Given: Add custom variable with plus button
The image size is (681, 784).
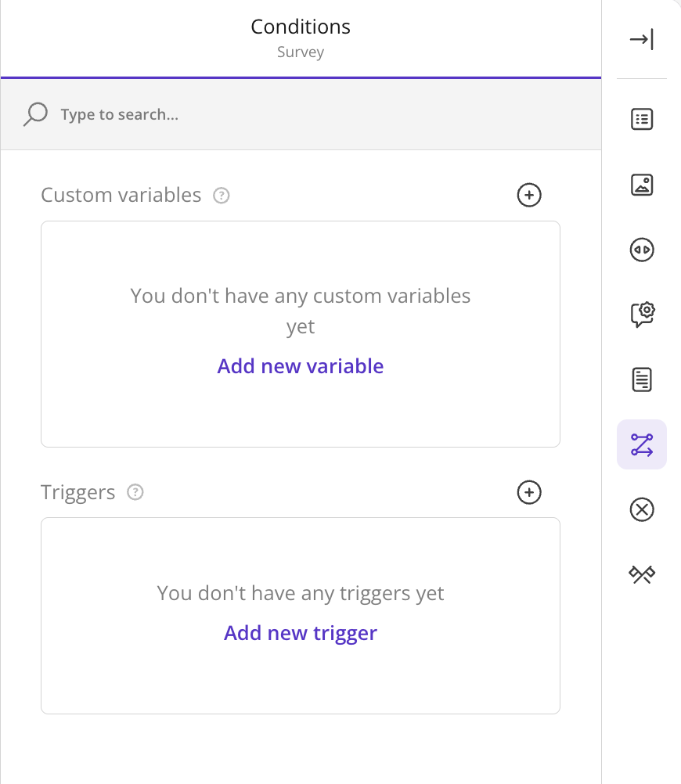Looking at the screenshot, I should [x=529, y=195].
